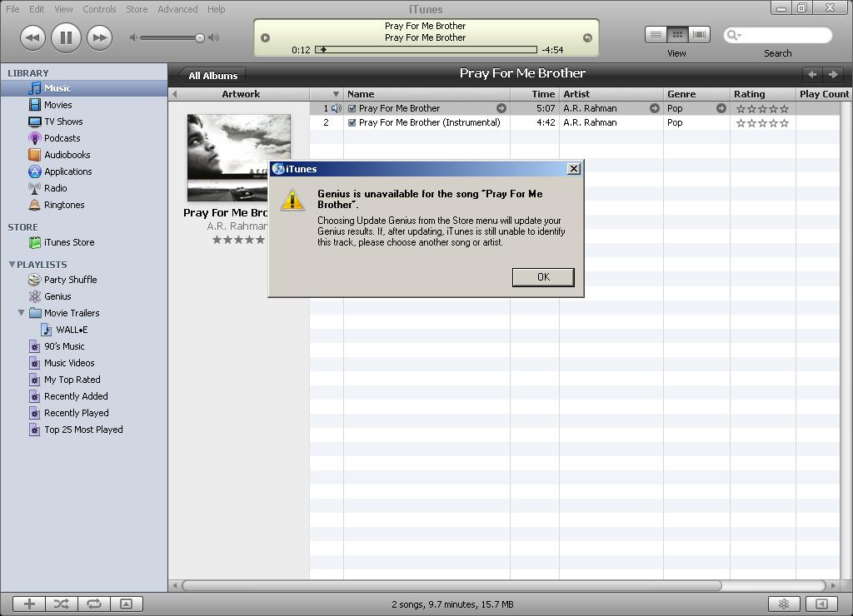Open the Store menu

click(137, 9)
